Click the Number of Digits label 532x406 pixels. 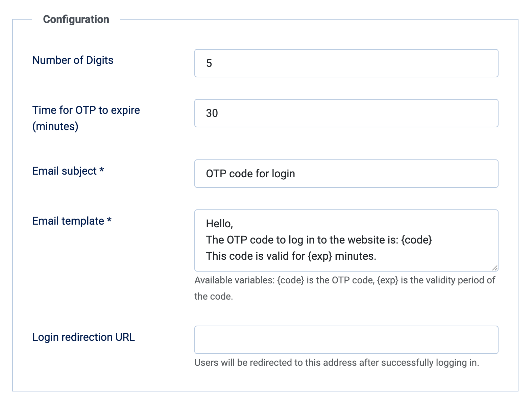(x=73, y=60)
